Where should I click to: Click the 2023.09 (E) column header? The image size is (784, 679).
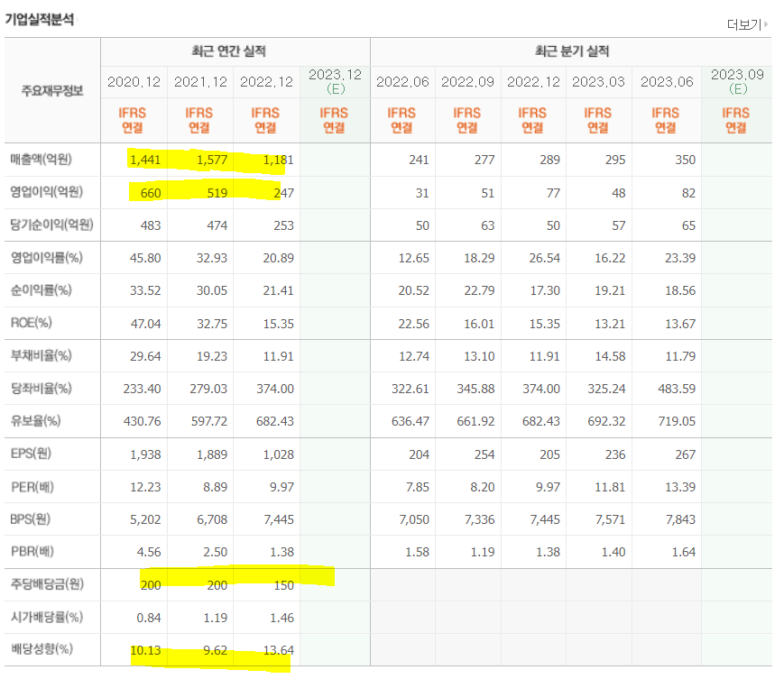coord(737,81)
